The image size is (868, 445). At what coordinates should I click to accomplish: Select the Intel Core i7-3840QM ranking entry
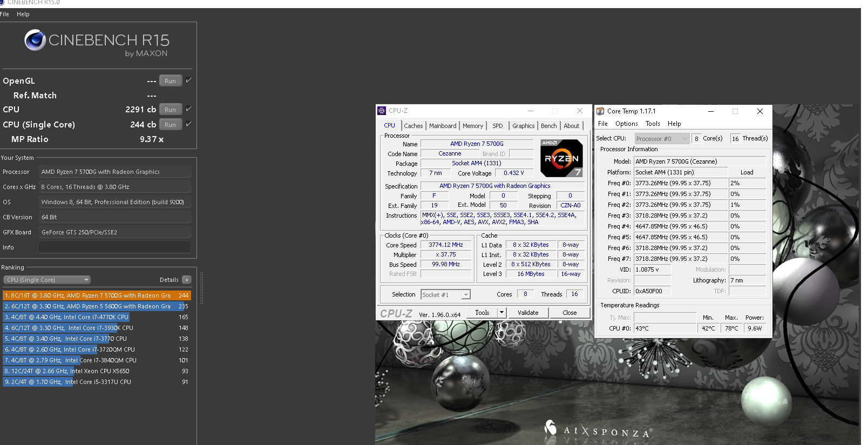click(97, 360)
